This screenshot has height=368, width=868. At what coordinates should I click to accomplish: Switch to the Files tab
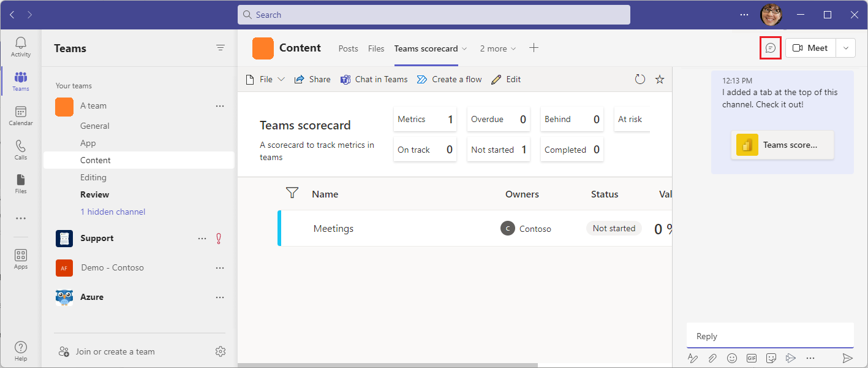[x=376, y=48]
